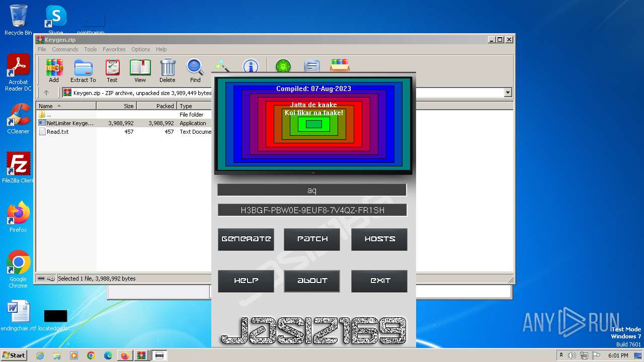Click the Wizard wand toolbar icon
Image resolution: width=644 pixels, height=362 pixels.
tap(222, 66)
